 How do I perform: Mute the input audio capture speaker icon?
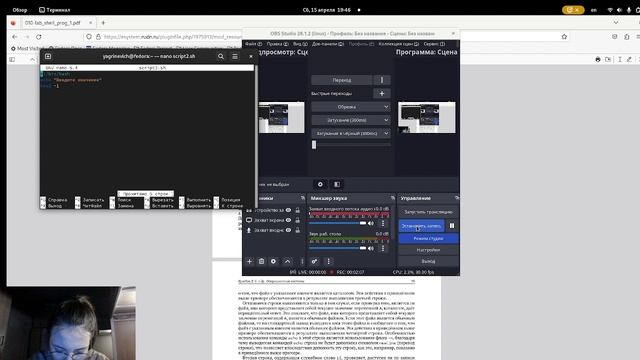click(x=371, y=223)
